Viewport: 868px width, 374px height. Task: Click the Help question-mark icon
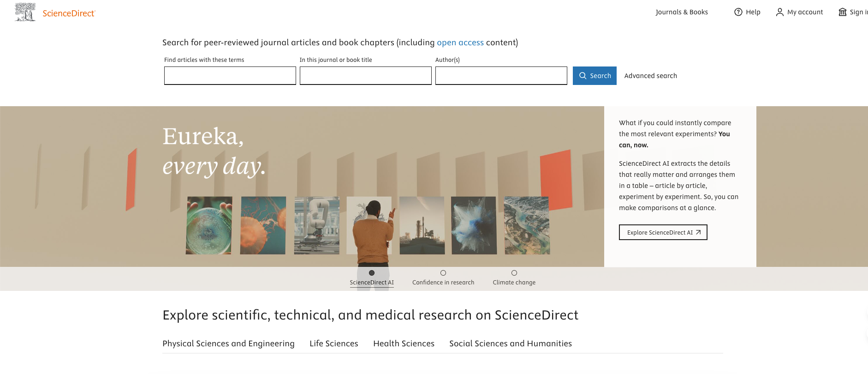click(738, 12)
